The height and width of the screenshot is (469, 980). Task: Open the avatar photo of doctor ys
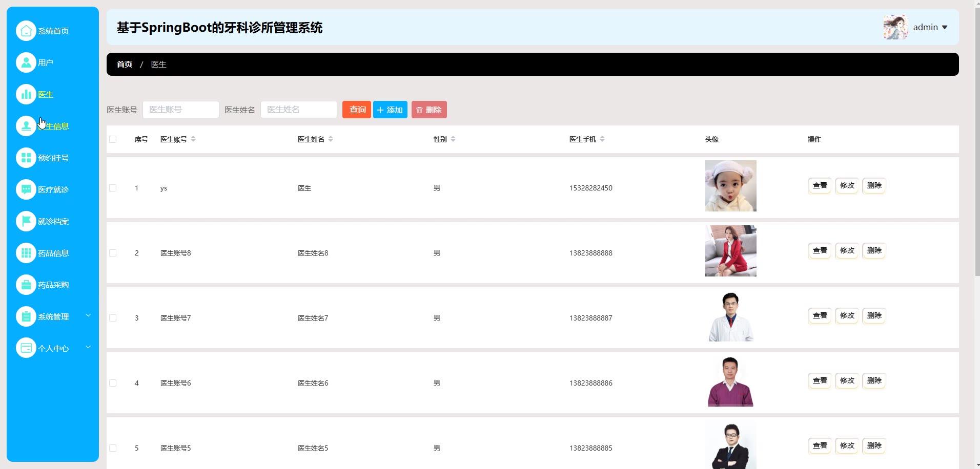(731, 186)
